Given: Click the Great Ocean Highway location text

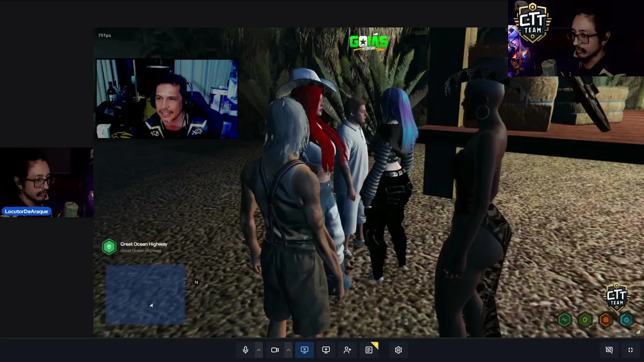Looking at the screenshot, I should [144, 244].
